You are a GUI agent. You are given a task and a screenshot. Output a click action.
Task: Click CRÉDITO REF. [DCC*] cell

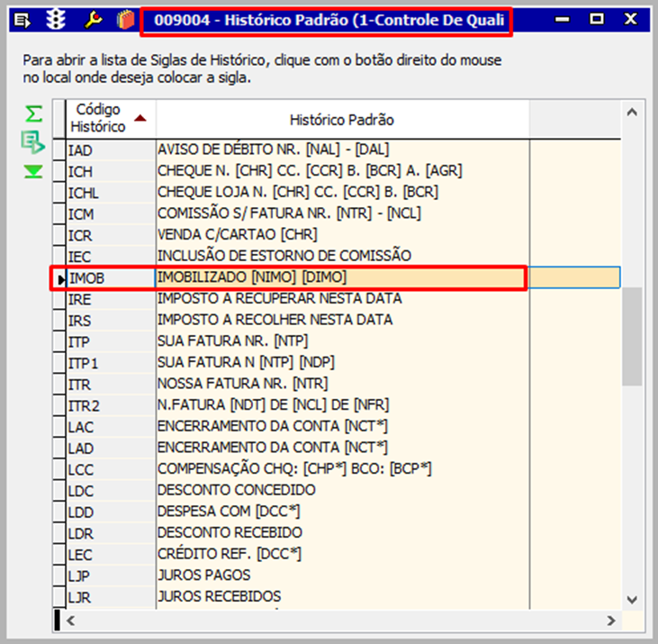pyautogui.click(x=342, y=554)
